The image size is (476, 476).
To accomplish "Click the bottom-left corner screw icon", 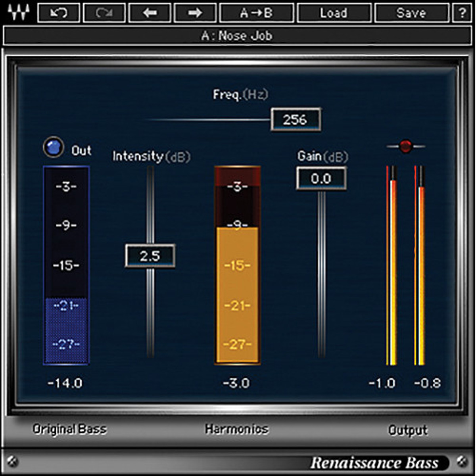I will (13, 462).
